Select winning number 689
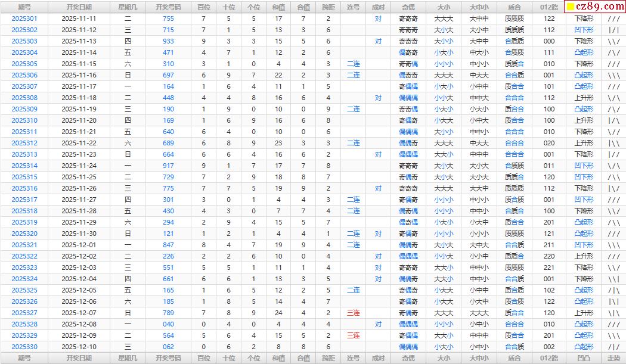This screenshot has height=364, width=626. tap(169, 143)
